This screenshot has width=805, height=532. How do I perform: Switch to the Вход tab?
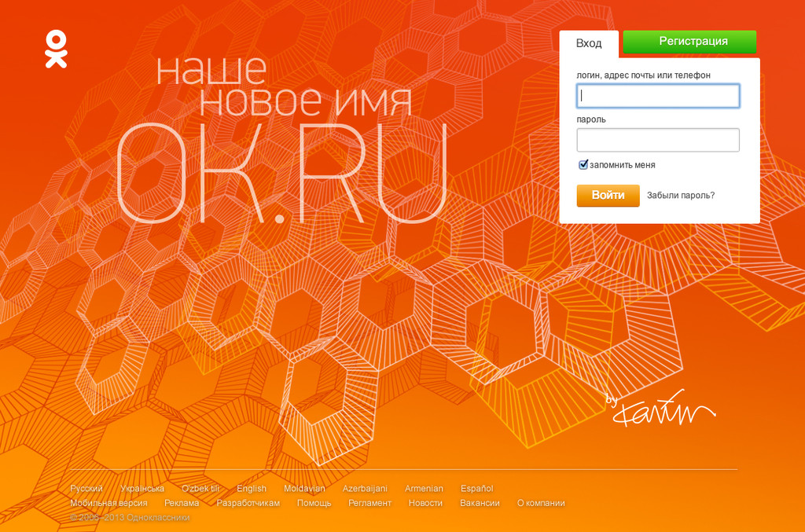(589, 43)
